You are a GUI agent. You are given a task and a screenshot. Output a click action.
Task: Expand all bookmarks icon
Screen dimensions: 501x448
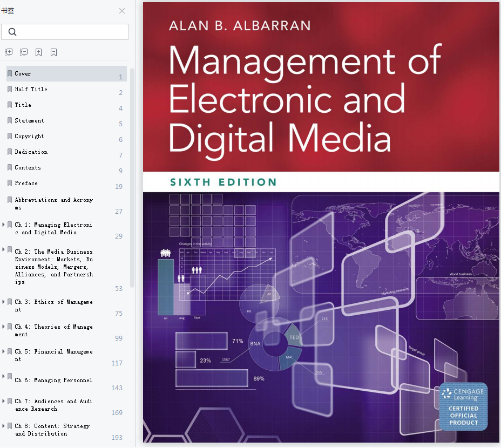click(9, 52)
